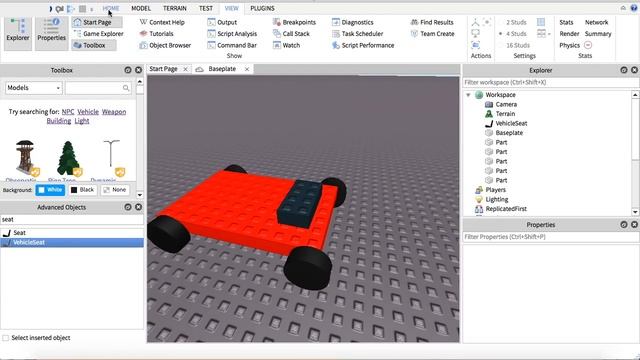Click the Vehicle search suggestion link
This screenshot has height=360, width=640.
(x=88, y=112)
